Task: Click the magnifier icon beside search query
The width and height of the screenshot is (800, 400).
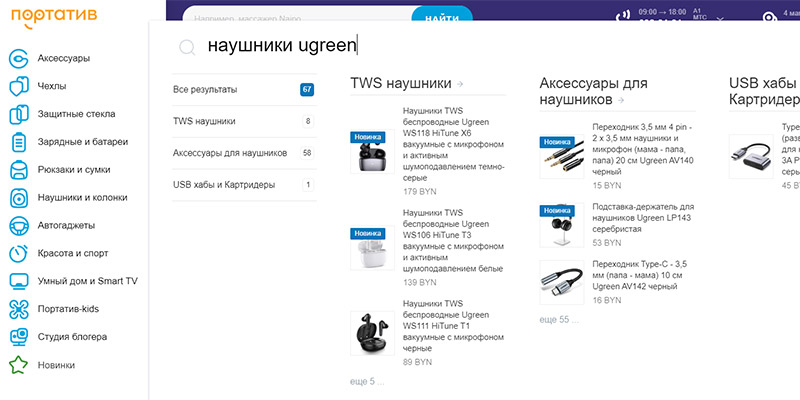Action: click(x=187, y=47)
